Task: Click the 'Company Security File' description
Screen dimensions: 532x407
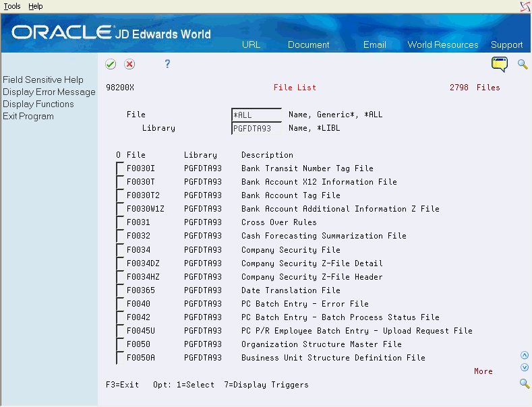Action: [x=291, y=250]
